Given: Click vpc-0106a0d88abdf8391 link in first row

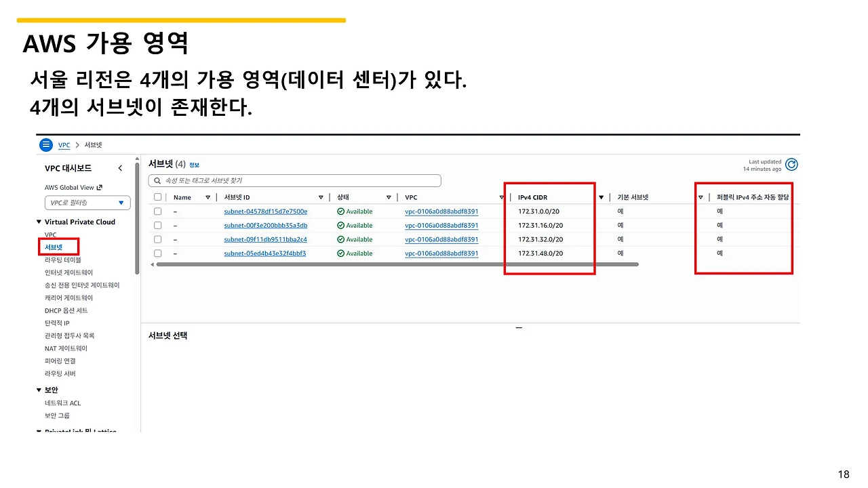Looking at the screenshot, I should 441,211.
